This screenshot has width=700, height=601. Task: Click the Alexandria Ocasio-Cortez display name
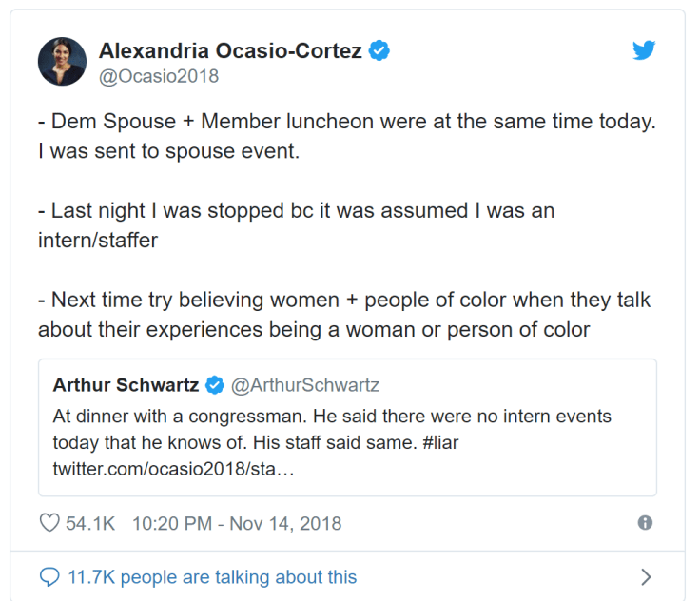coord(229,51)
